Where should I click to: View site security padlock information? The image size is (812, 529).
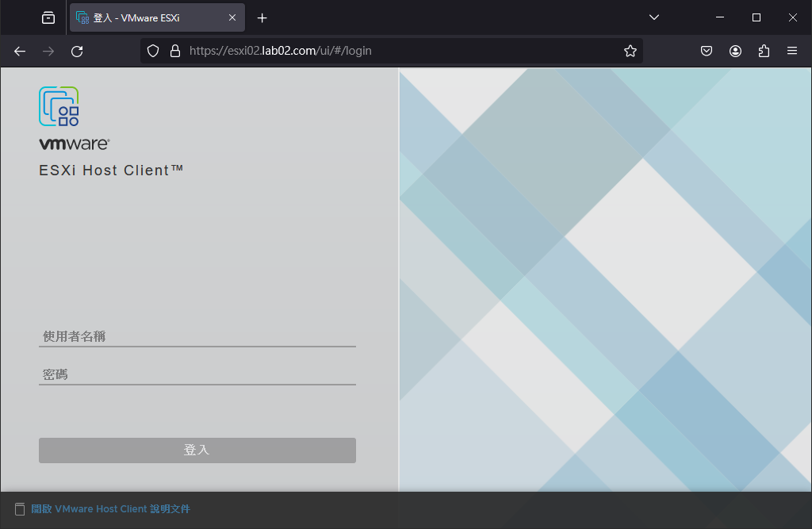point(175,51)
